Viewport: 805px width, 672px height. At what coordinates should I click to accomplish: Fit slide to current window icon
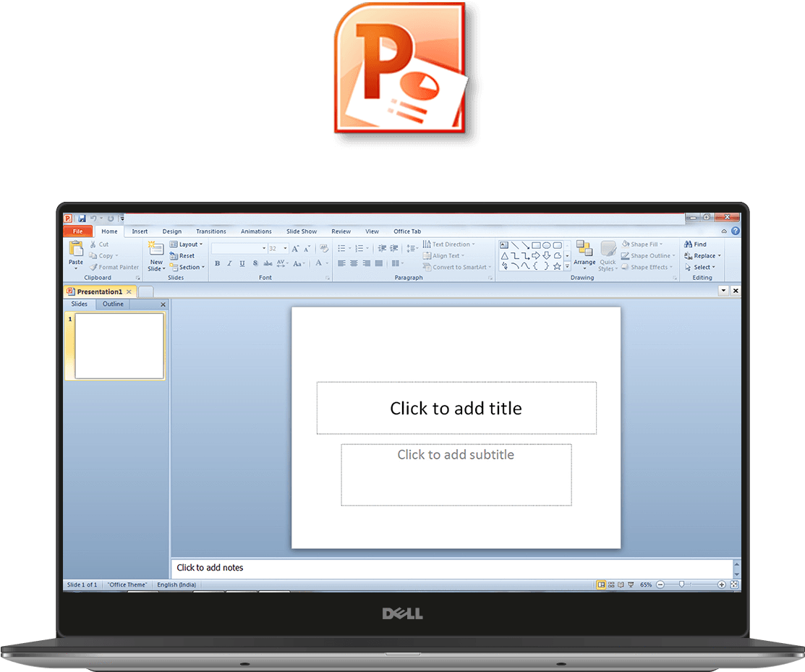click(x=735, y=584)
